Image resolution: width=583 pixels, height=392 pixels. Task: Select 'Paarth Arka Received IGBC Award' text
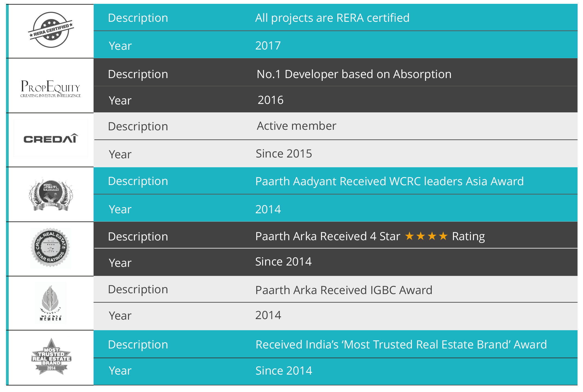(x=344, y=290)
